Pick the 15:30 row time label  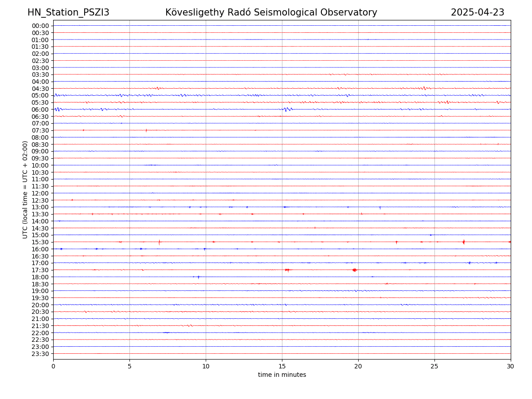click(x=40, y=242)
